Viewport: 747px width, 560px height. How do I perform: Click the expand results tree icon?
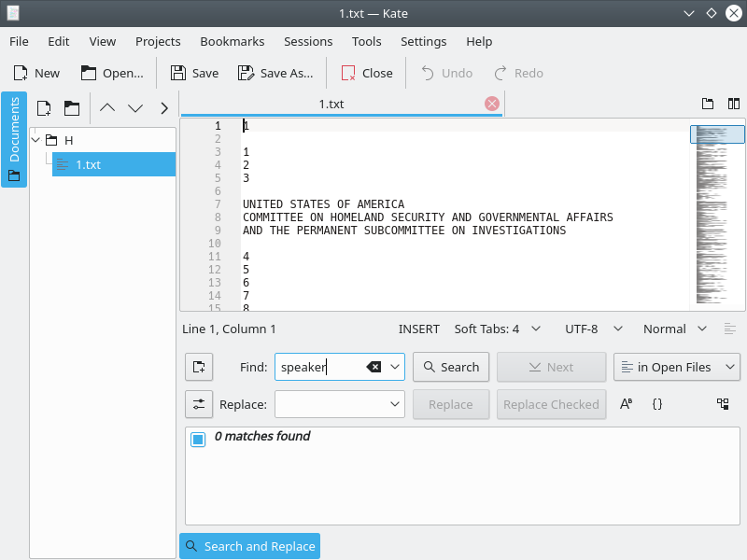coord(723,404)
